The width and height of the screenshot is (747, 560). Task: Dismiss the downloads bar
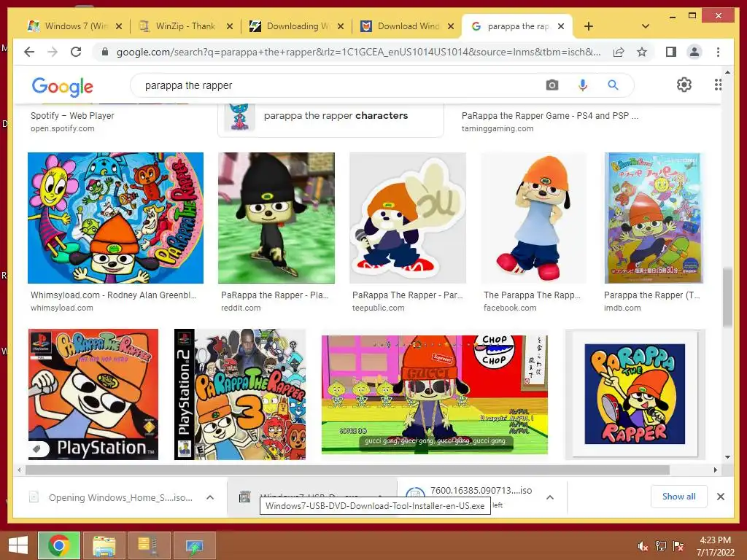point(720,497)
